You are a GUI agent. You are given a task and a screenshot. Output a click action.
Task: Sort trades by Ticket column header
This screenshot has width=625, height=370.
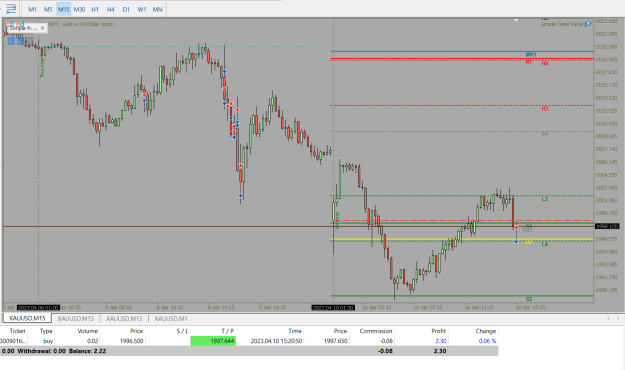pyautogui.click(x=17, y=331)
